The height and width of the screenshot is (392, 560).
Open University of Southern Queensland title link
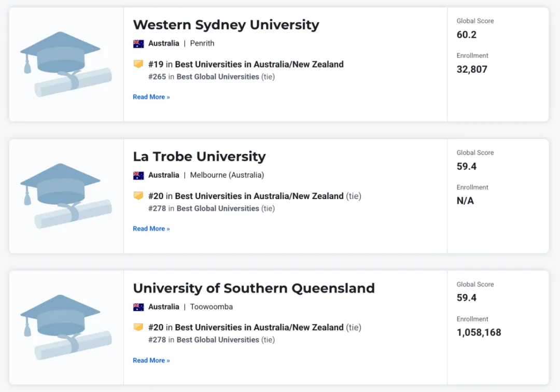[x=254, y=288]
